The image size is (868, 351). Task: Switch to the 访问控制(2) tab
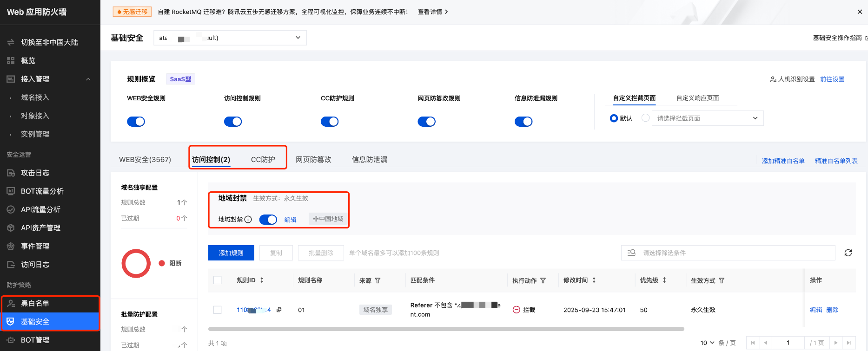tap(211, 160)
